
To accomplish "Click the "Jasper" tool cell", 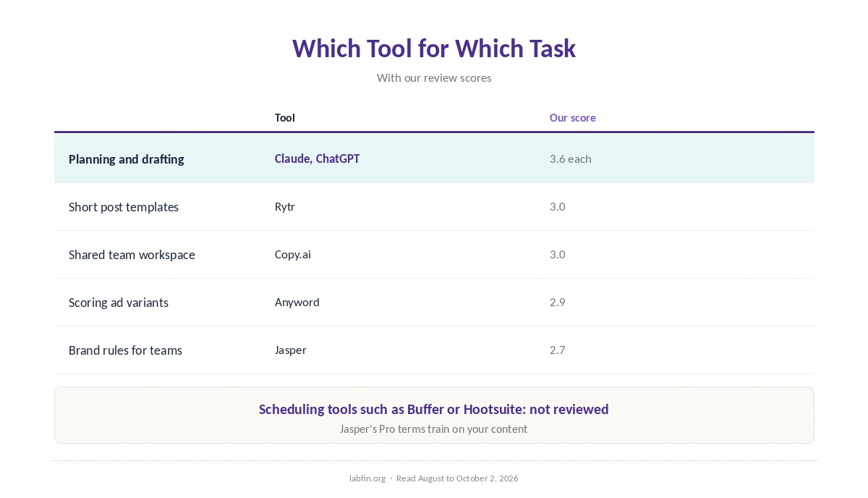I will coord(291,350).
